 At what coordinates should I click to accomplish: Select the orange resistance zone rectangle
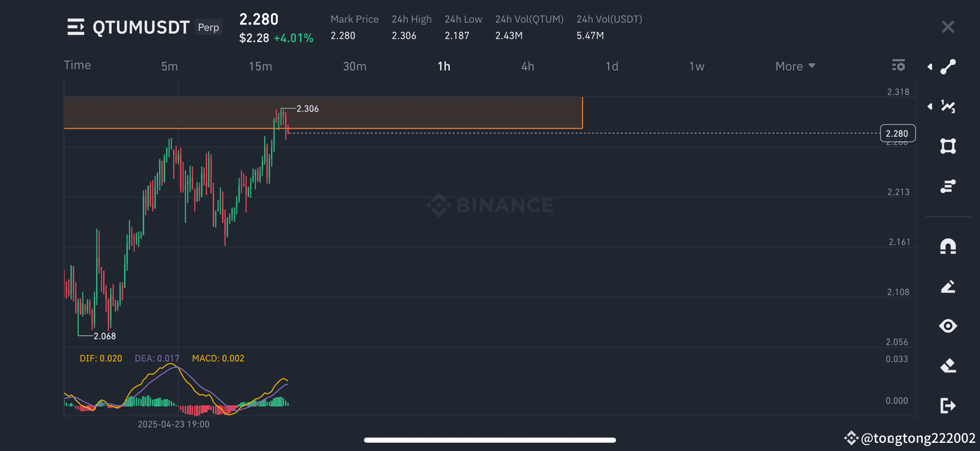(x=323, y=113)
